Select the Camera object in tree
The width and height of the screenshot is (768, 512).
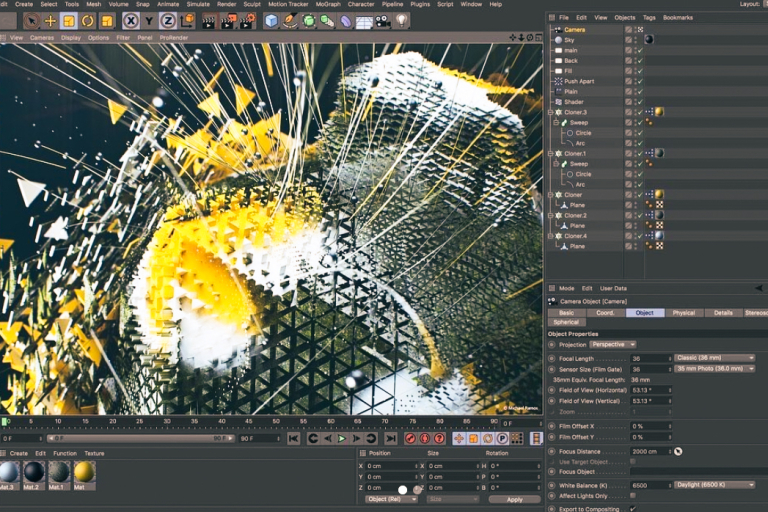click(574, 30)
